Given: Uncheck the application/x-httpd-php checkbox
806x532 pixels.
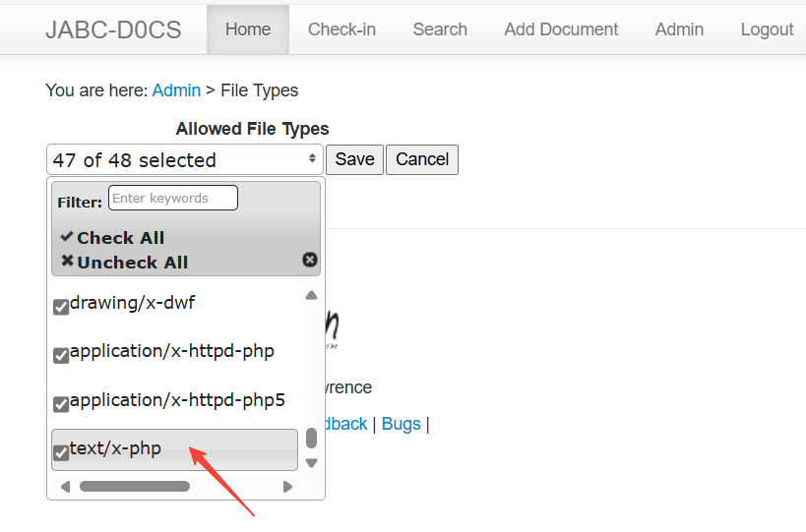Looking at the screenshot, I should tap(61, 355).
